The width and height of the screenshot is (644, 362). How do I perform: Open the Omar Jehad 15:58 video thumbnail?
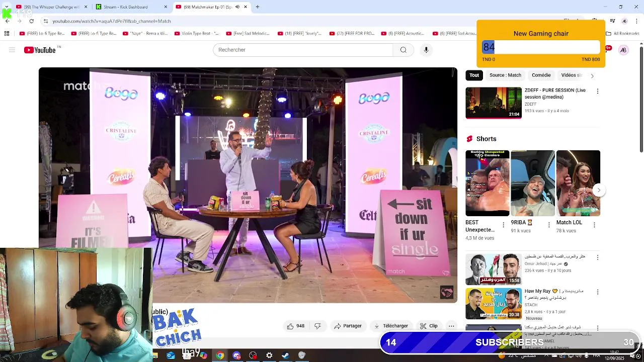tap(494, 269)
